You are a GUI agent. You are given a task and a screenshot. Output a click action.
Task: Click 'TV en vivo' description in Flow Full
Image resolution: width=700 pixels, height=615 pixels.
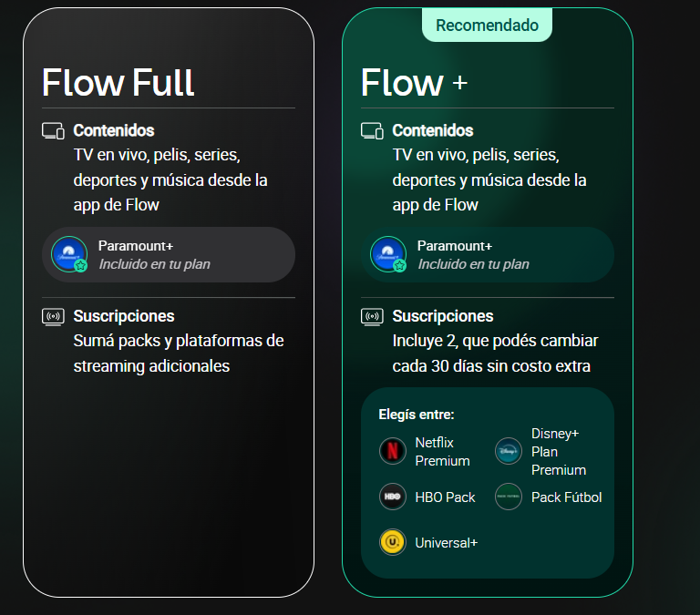[170, 180]
